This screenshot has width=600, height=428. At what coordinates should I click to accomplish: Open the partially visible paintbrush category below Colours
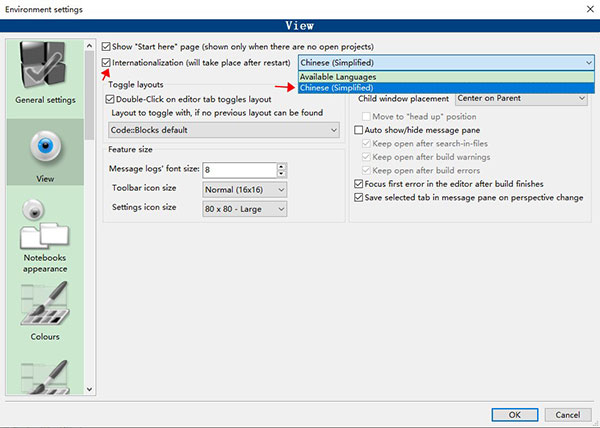44,377
